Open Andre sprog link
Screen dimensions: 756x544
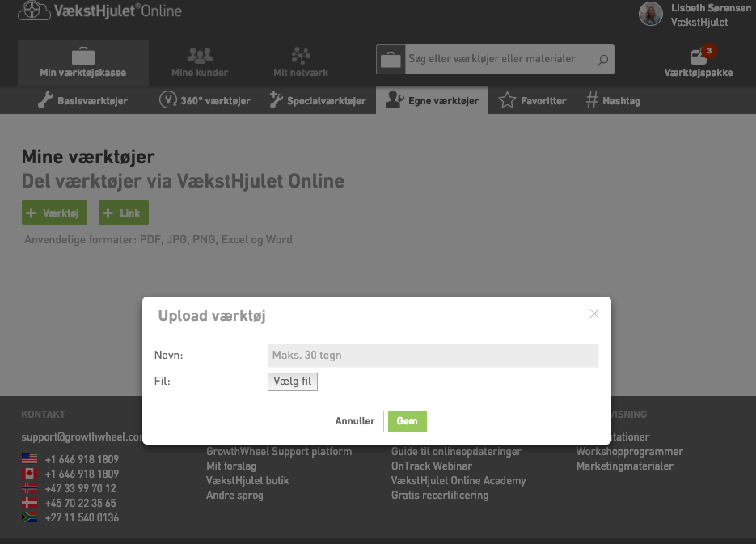coord(234,495)
